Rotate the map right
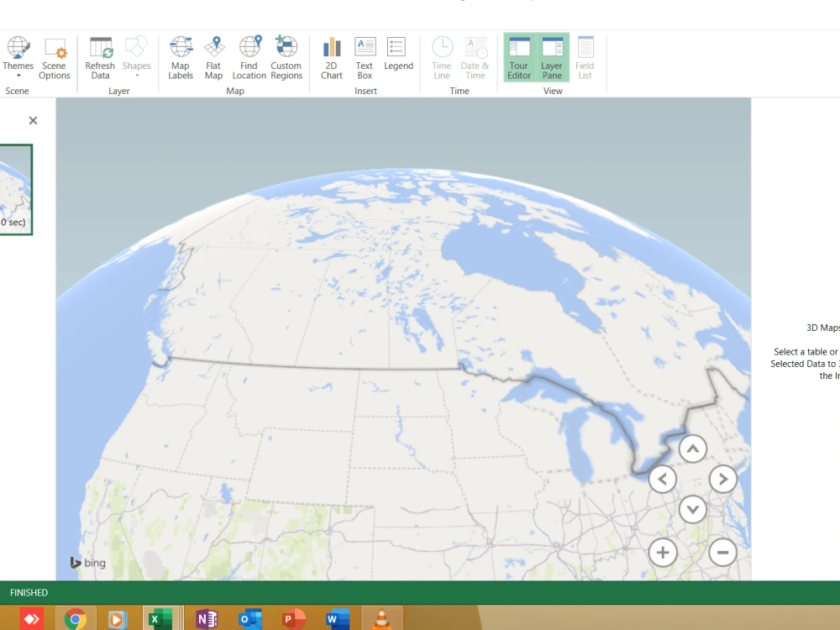Image resolution: width=840 pixels, height=630 pixels. 722,479
